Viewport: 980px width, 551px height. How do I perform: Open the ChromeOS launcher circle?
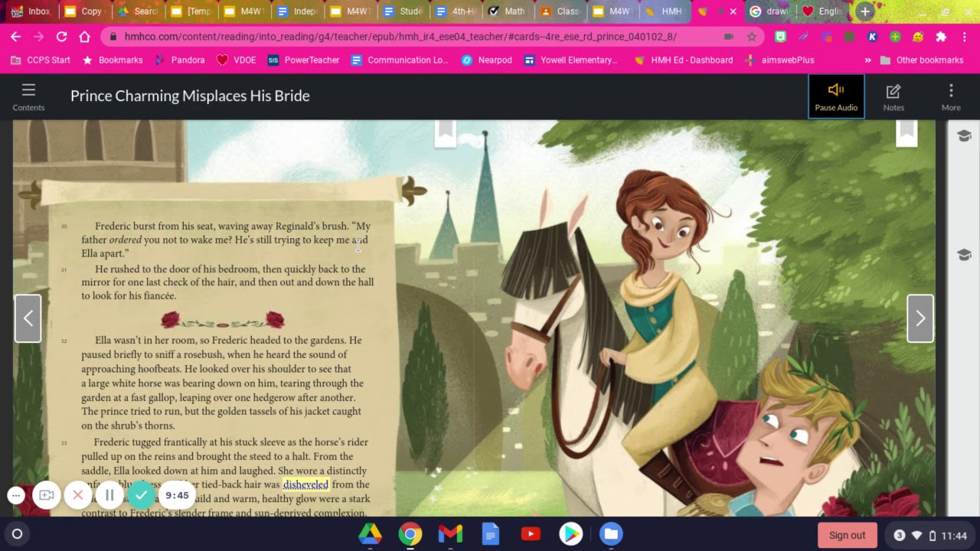[17, 534]
